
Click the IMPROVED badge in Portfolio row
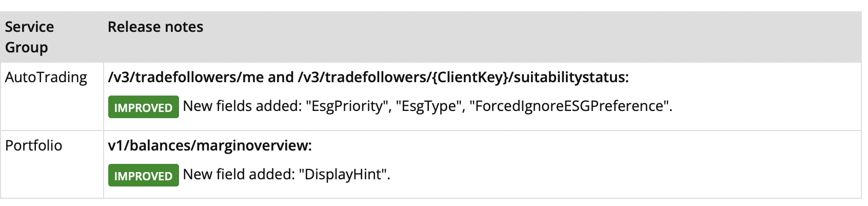(x=143, y=175)
